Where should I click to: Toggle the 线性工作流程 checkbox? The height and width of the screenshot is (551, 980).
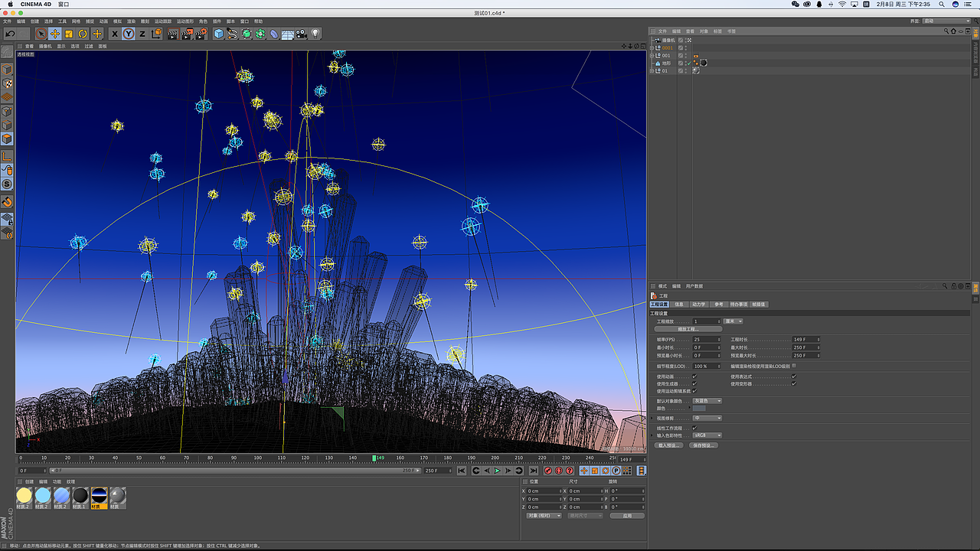pos(694,428)
